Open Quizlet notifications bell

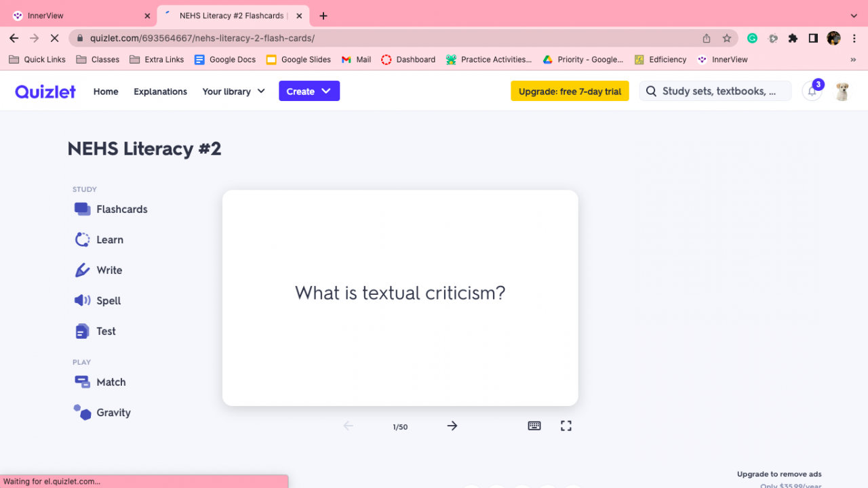tap(812, 91)
